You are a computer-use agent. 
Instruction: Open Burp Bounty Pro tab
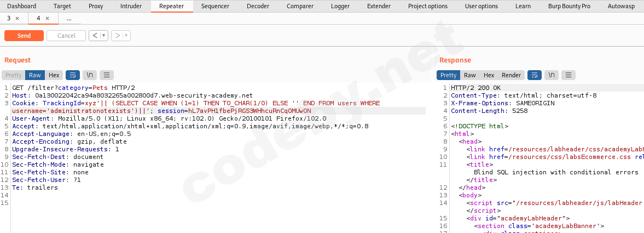pos(569,6)
